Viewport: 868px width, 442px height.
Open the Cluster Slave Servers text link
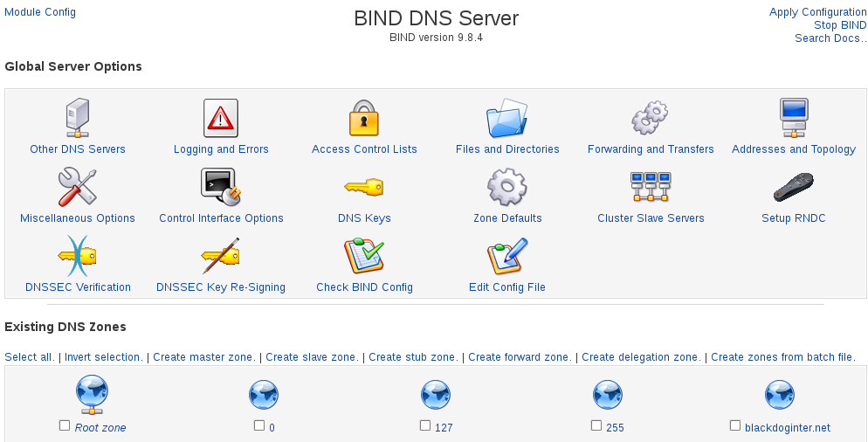click(x=651, y=218)
